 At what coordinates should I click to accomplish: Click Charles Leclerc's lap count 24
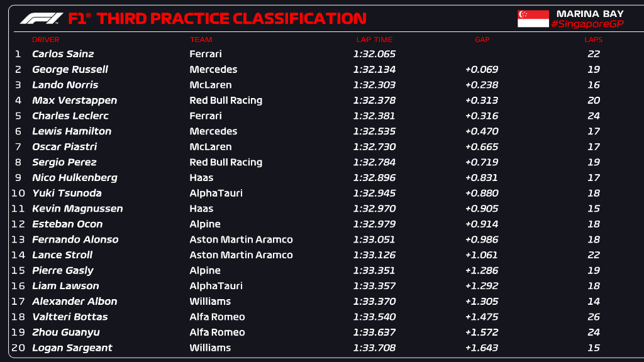coord(593,116)
